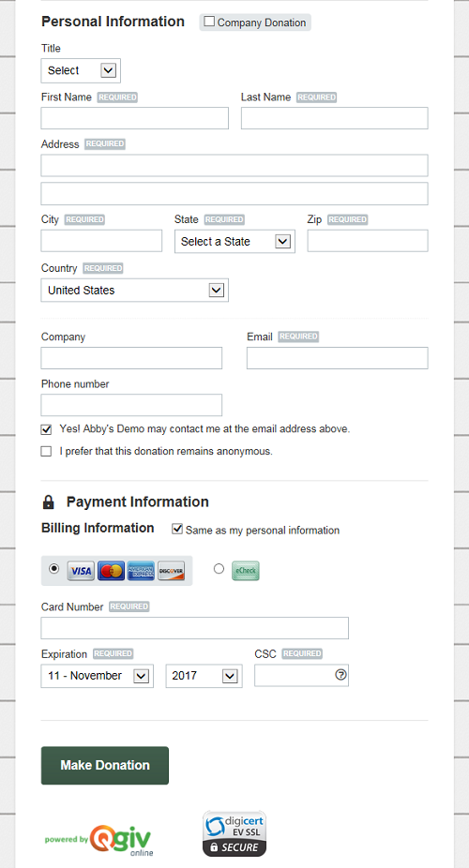Click the Card Number input field
The image size is (469, 868).
click(x=195, y=628)
